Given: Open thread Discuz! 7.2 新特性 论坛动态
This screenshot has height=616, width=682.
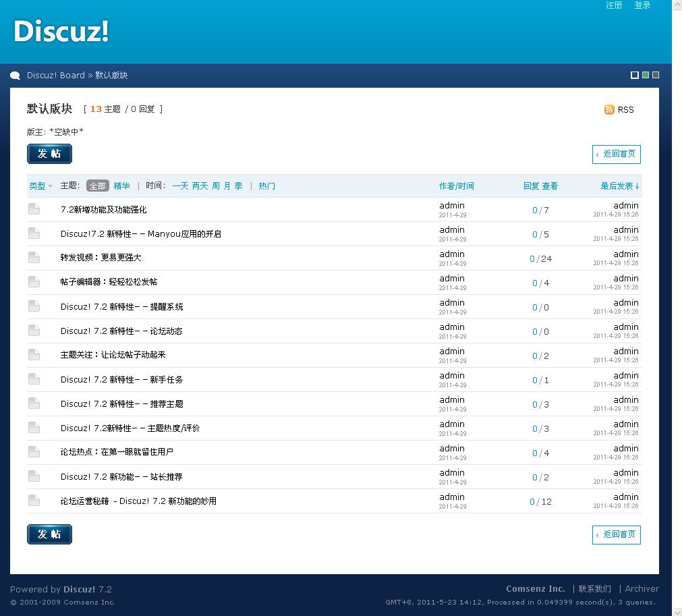Looking at the screenshot, I should 121,331.
